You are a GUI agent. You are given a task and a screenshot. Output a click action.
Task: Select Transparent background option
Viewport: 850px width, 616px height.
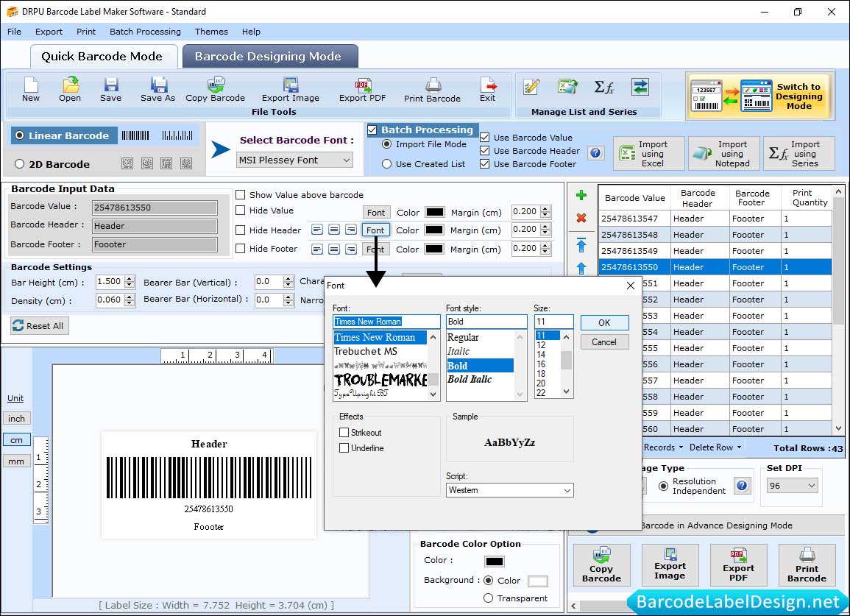click(488, 598)
